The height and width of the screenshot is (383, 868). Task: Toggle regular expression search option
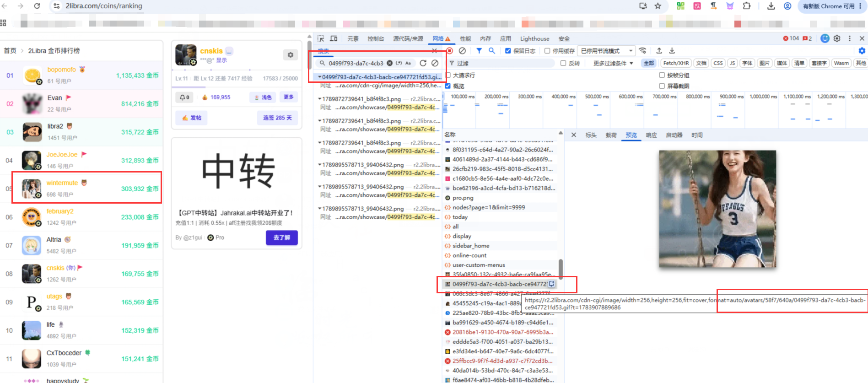(399, 63)
